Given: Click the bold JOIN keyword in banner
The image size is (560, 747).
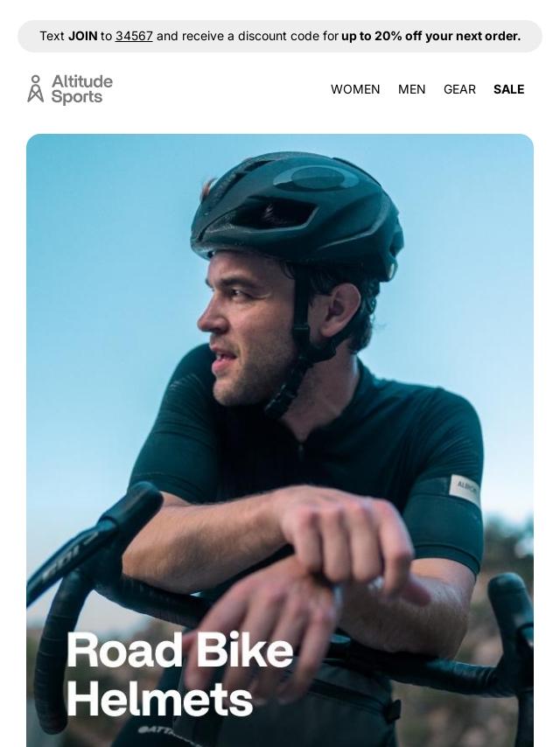Looking at the screenshot, I should [x=83, y=36].
